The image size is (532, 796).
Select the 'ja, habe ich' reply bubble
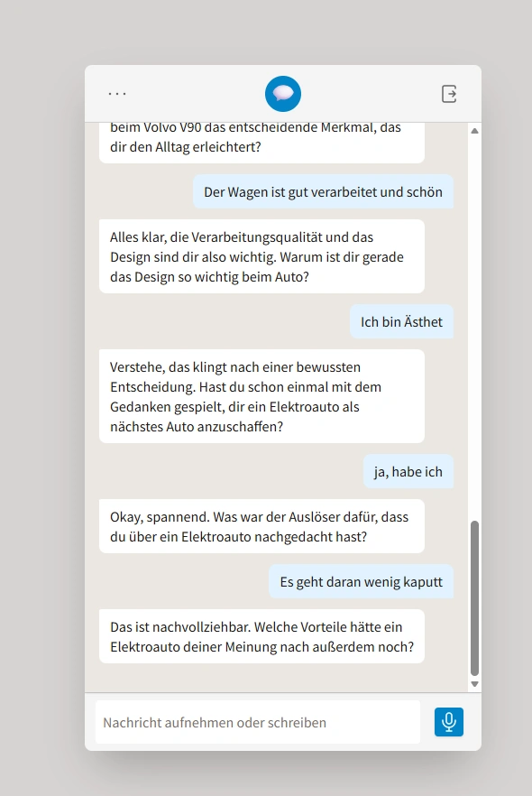click(x=408, y=472)
